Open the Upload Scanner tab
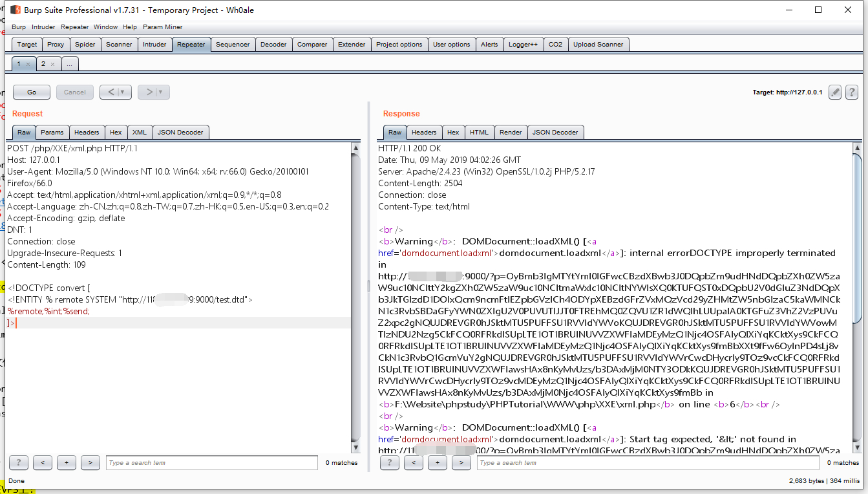This screenshot has height=494, width=868. click(598, 45)
